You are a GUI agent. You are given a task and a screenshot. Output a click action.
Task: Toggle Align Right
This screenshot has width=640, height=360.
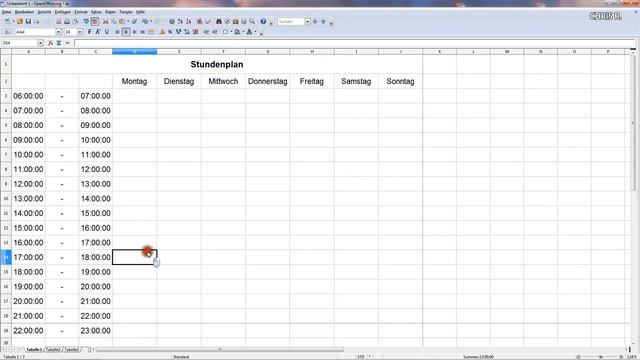tap(134, 32)
